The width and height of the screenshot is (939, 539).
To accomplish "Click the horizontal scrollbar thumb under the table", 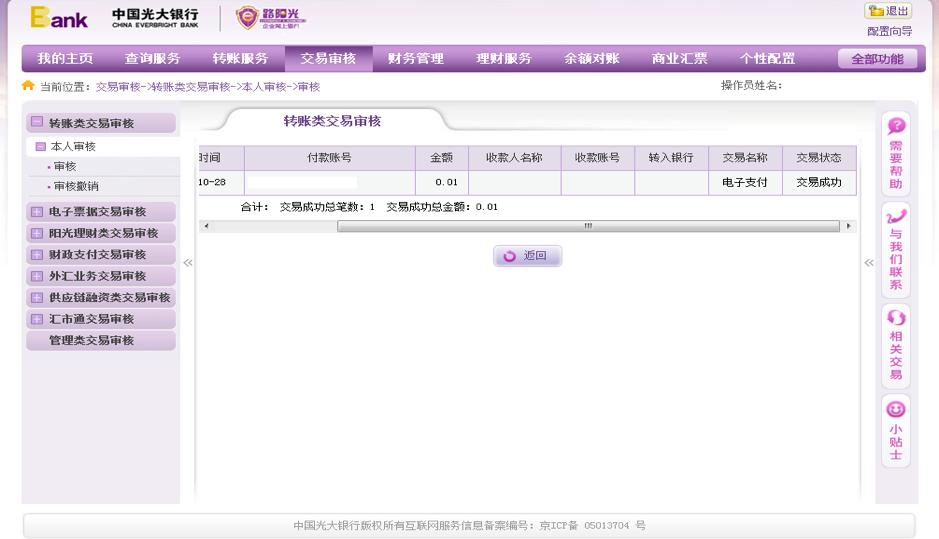I will click(588, 226).
